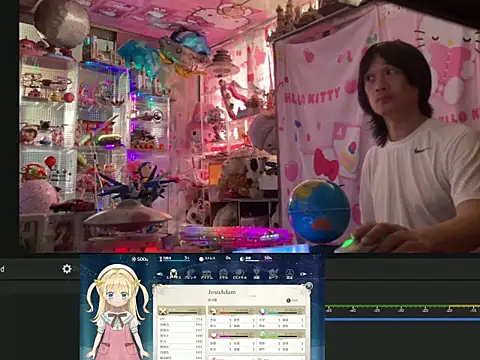
Task: Select the trophy icon in game menu
Action: click(x=256, y=274)
